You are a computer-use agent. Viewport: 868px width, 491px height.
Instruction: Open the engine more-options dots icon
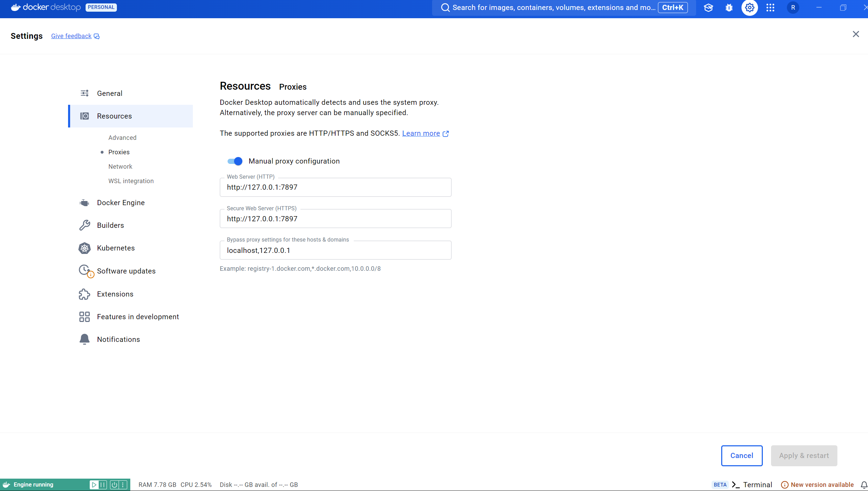tap(123, 484)
